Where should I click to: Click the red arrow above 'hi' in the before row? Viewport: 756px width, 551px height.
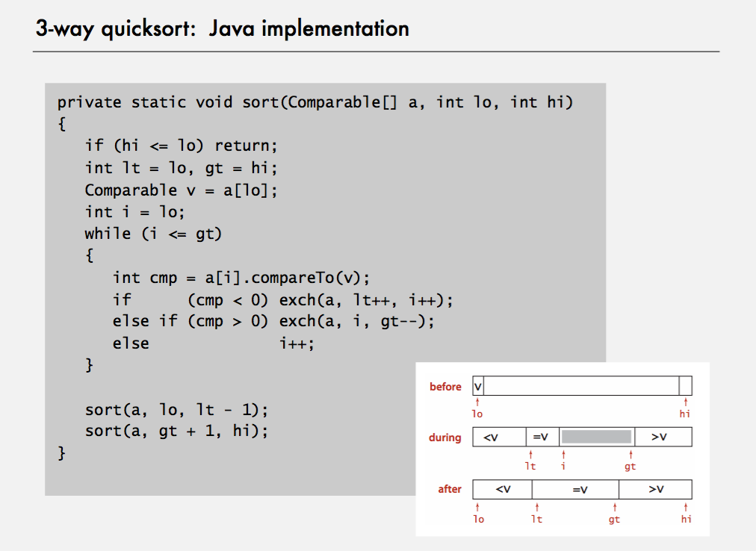coord(685,402)
